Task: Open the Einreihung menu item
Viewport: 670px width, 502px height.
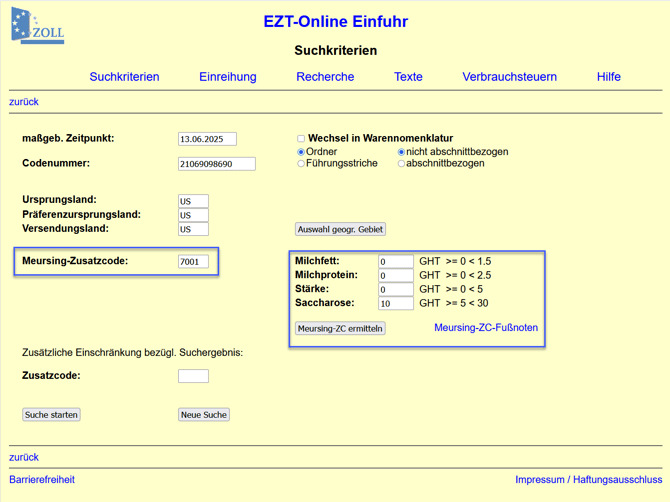Action: tap(228, 77)
